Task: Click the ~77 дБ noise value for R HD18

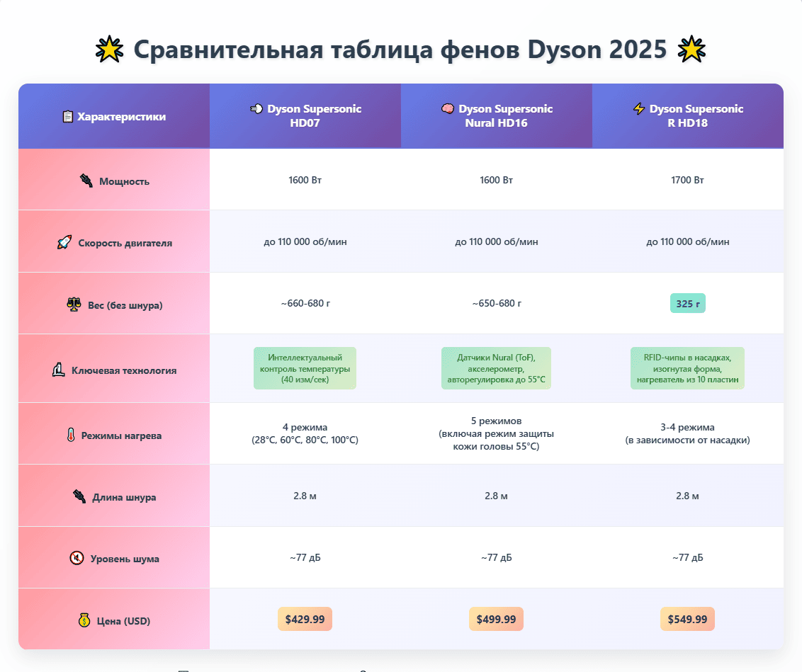Action: 688,557
